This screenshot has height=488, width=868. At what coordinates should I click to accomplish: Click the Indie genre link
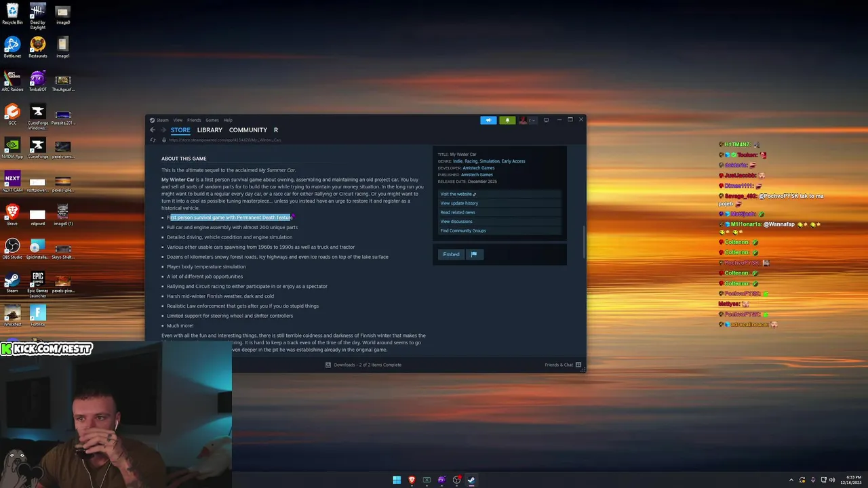pos(458,161)
